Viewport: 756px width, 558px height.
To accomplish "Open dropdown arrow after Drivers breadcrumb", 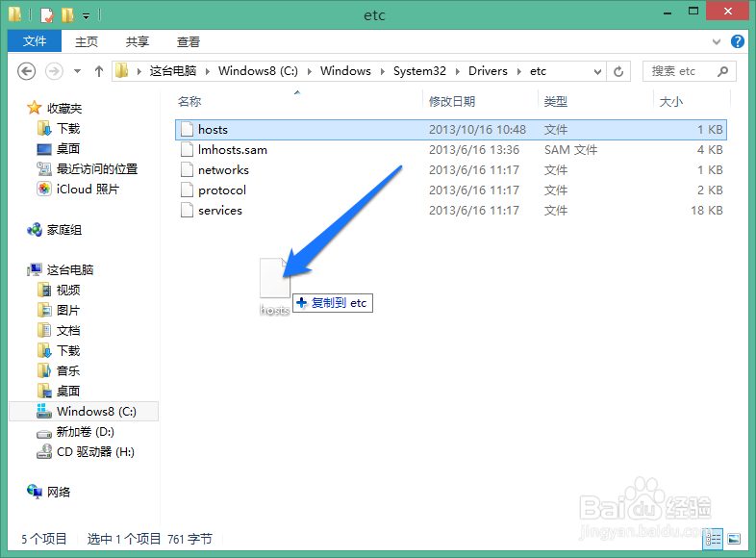I will pos(519,72).
